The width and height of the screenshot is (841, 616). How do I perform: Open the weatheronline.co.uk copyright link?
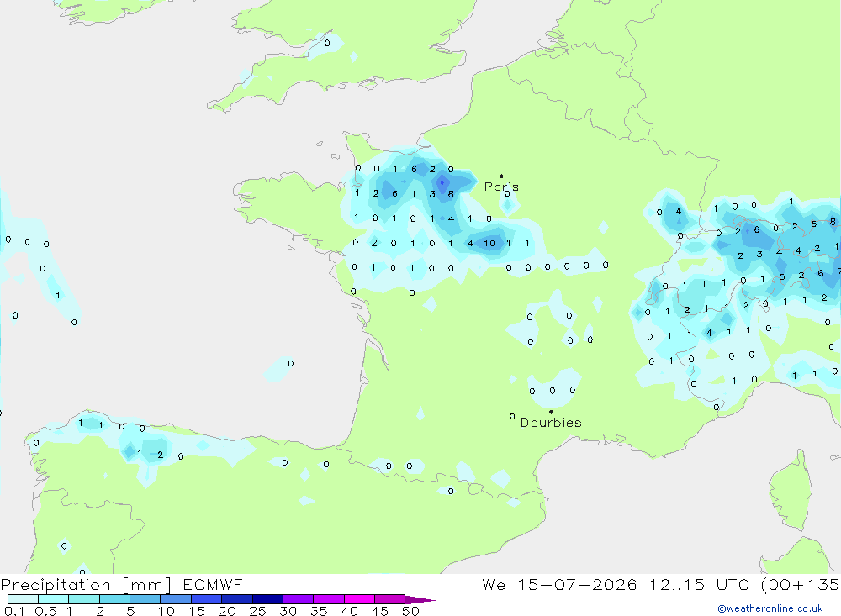[770, 608]
